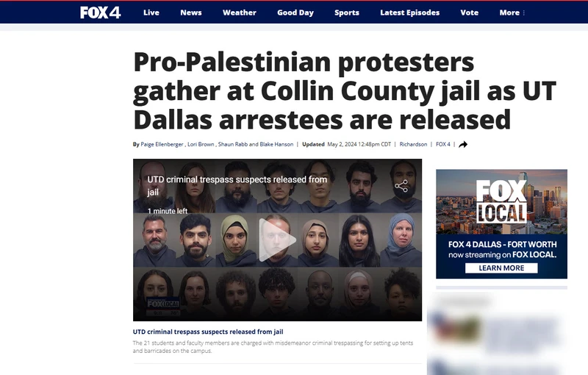This screenshot has height=375, width=588.
Task: Open the Vote navigation link
Action: [x=469, y=12]
